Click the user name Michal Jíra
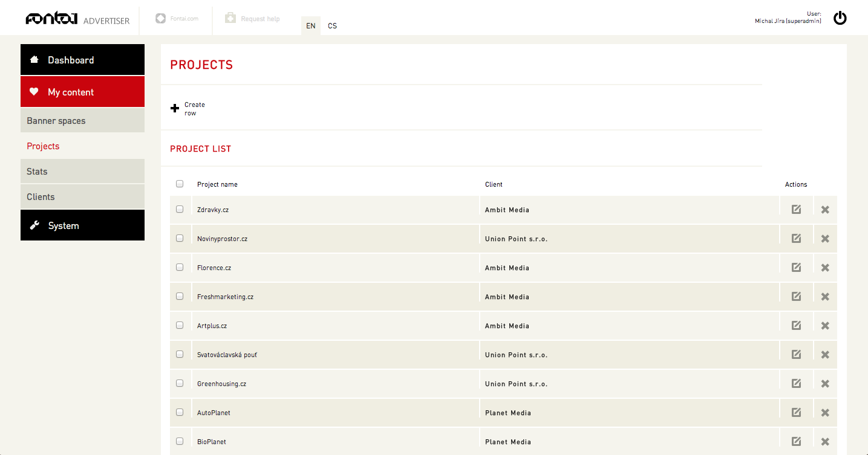 point(788,21)
